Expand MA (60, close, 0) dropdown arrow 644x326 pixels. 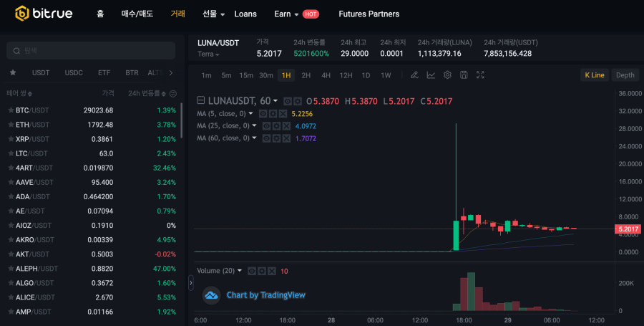click(254, 138)
